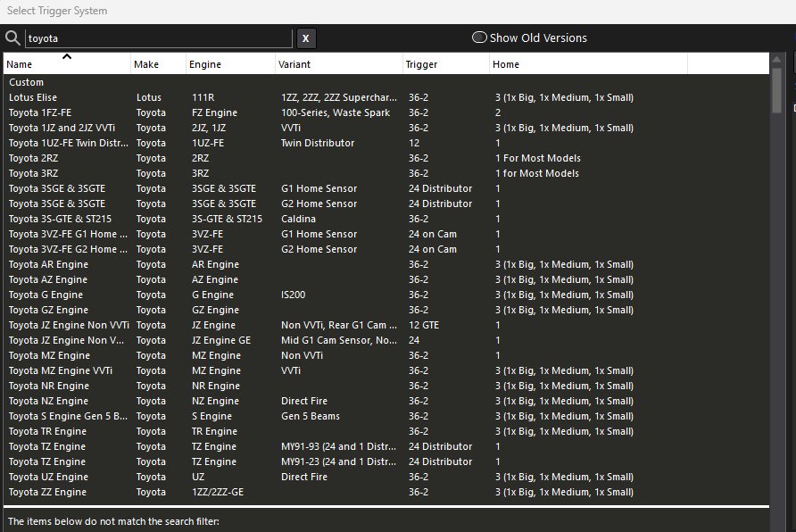
Task: Select the Toyota 3RZ row
Action: tap(386, 173)
